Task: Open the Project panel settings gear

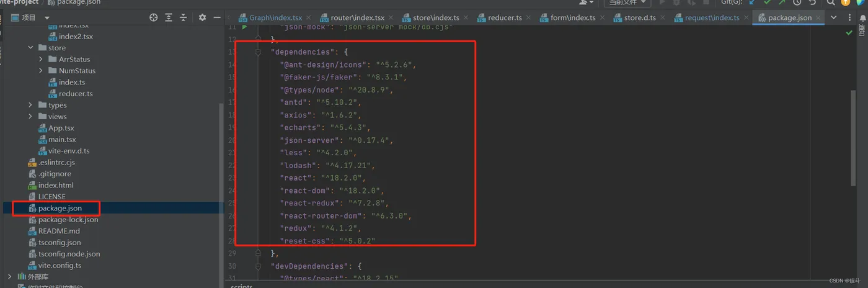Action: (x=202, y=17)
